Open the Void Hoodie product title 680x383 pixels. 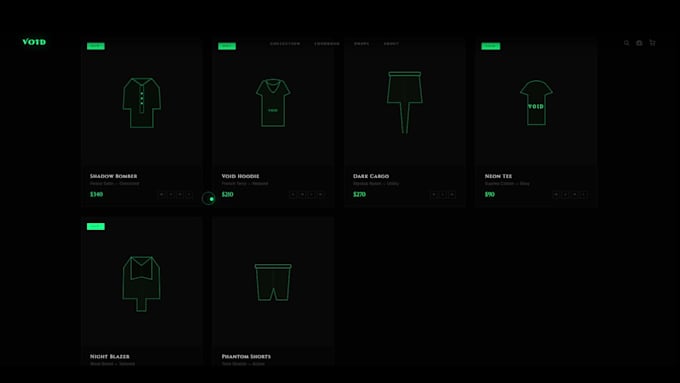(240, 176)
